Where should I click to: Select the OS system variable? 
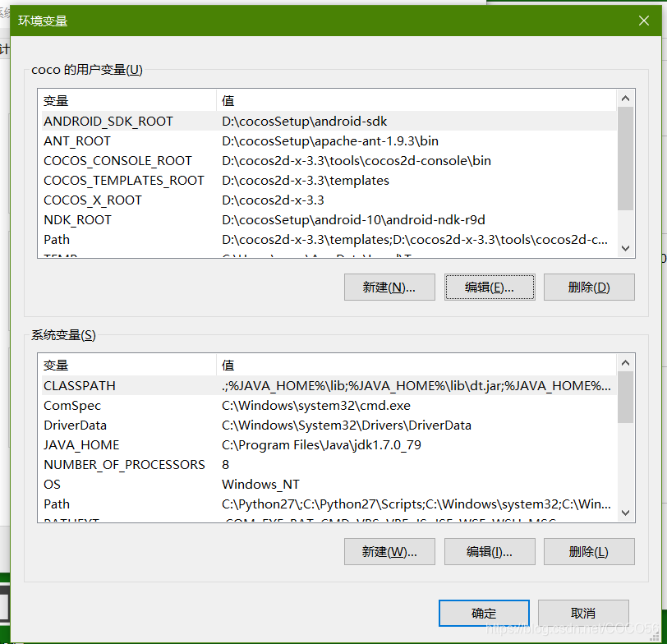[329, 485]
